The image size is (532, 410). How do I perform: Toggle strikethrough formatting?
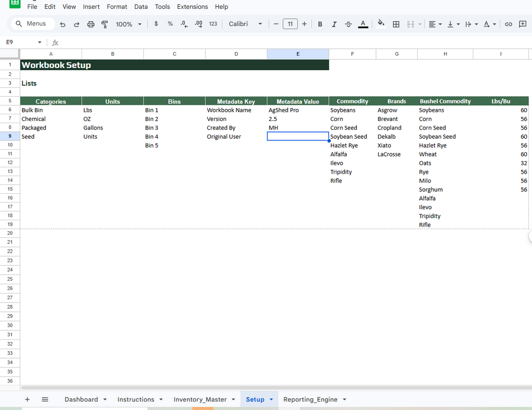tap(348, 24)
